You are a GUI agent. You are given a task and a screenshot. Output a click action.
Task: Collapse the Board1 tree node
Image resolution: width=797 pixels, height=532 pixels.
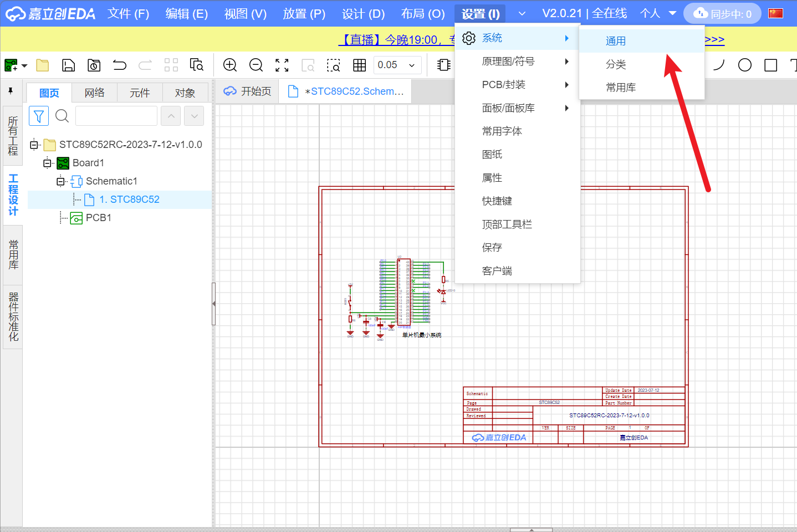click(47, 163)
